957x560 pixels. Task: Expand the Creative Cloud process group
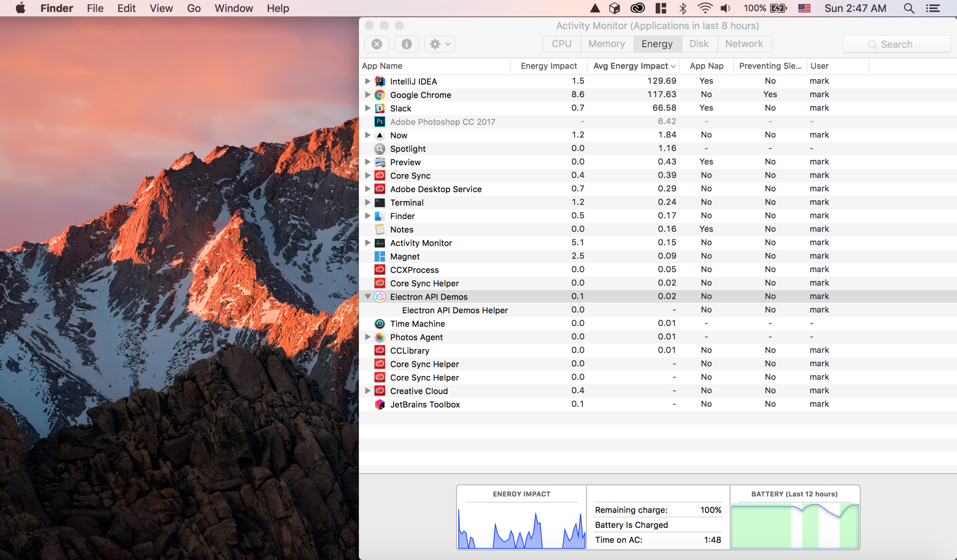368,391
